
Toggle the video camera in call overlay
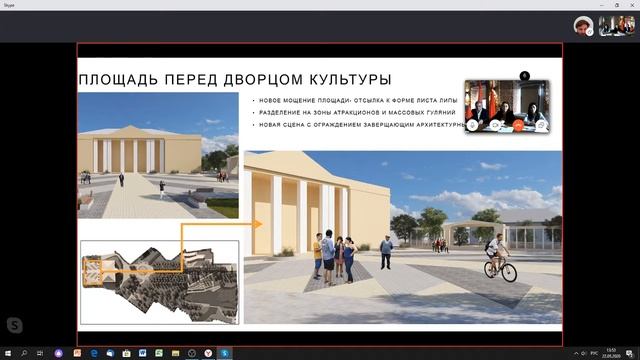point(495,125)
